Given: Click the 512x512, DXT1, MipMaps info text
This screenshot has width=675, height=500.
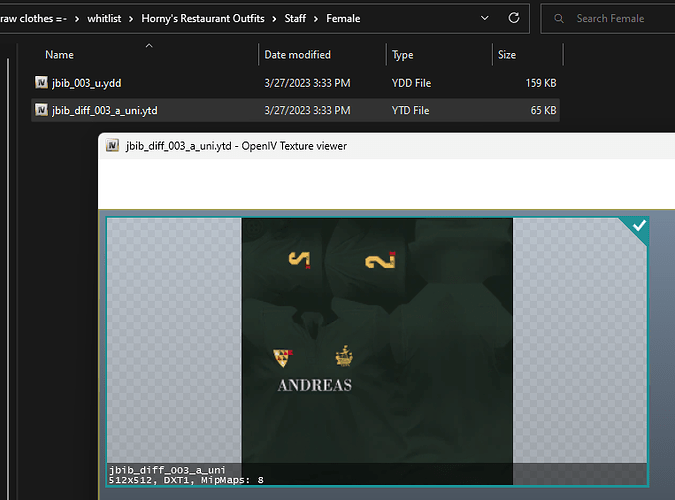Looking at the screenshot, I should (186, 480).
